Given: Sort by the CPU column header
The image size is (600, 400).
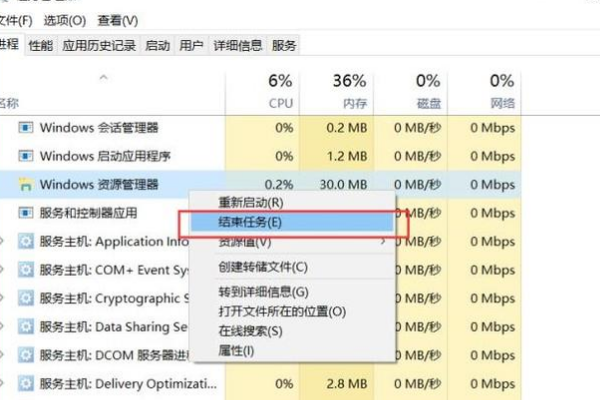Looking at the screenshot, I should (x=279, y=92).
